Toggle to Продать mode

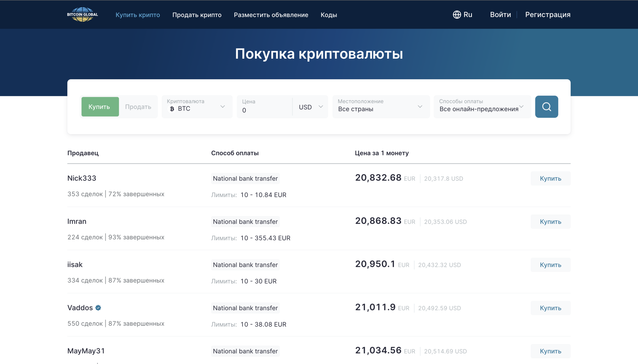pyautogui.click(x=138, y=106)
